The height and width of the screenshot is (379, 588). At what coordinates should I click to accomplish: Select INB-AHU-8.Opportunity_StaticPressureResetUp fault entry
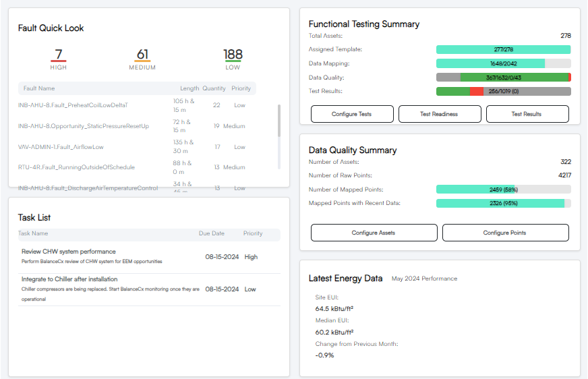84,126
